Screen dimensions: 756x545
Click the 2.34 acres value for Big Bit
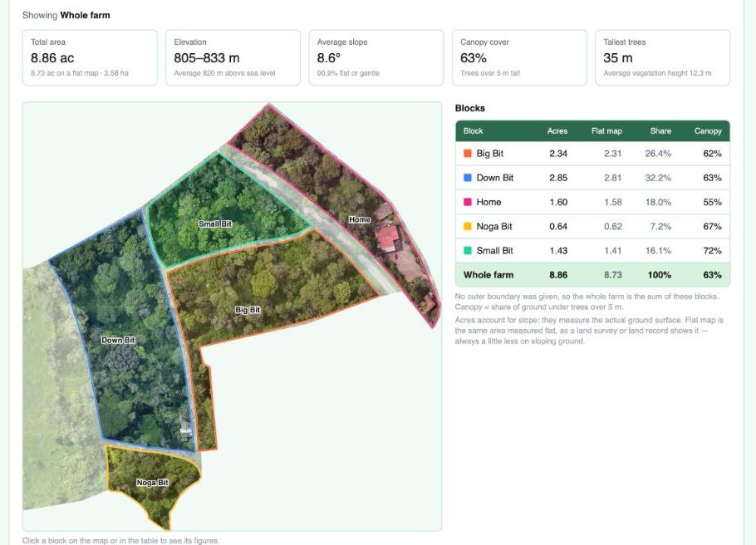[x=558, y=154]
